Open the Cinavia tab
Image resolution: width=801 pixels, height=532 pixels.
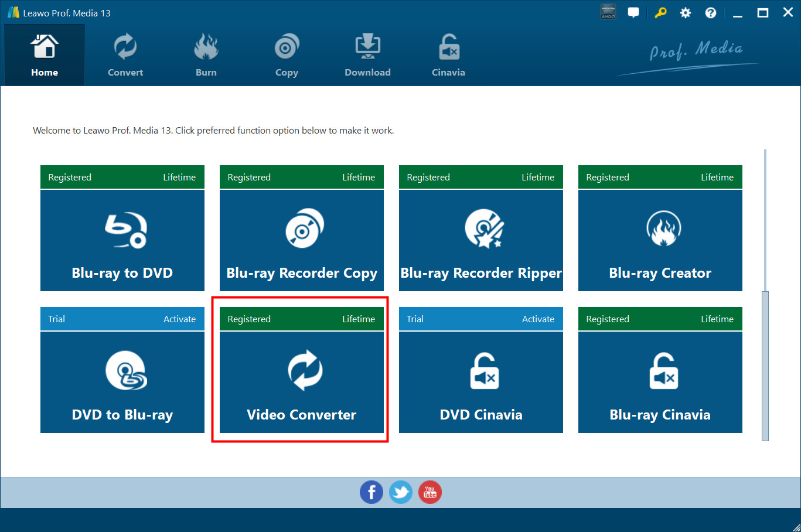click(x=448, y=56)
